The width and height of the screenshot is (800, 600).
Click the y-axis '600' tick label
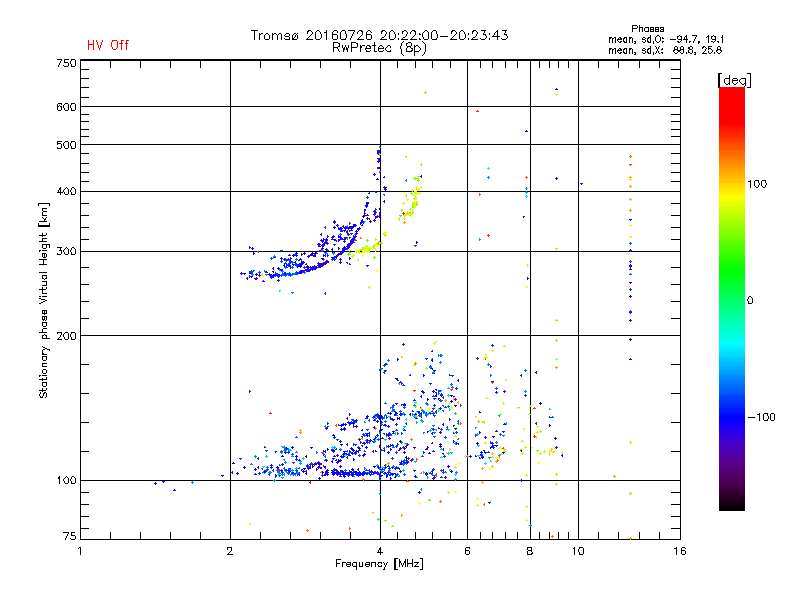tap(66, 107)
